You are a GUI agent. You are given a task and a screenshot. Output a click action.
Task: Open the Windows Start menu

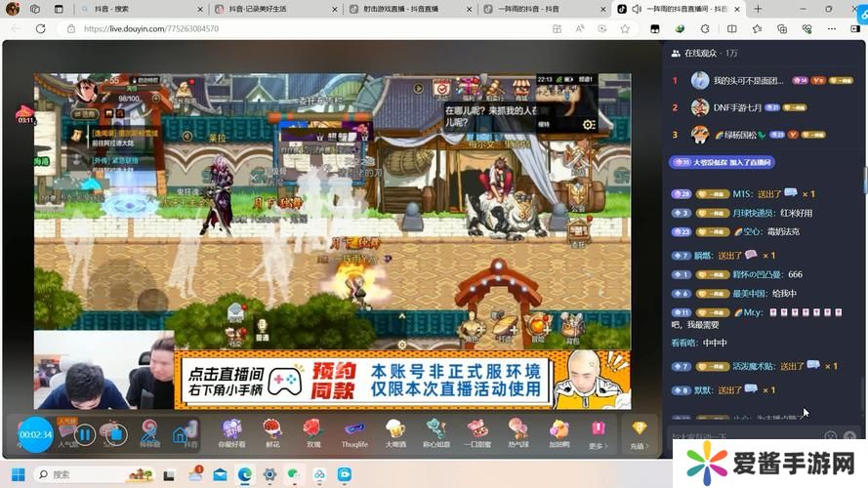[x=16, y=474]
